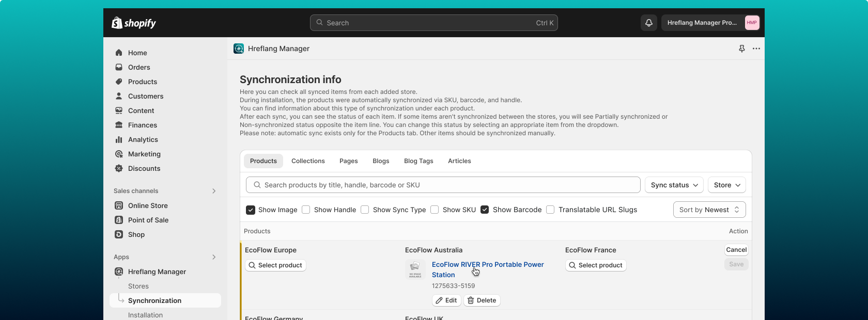Screen dimensions: 868x320
Task: Click the Shopify logo
Action: click(134, 23)
